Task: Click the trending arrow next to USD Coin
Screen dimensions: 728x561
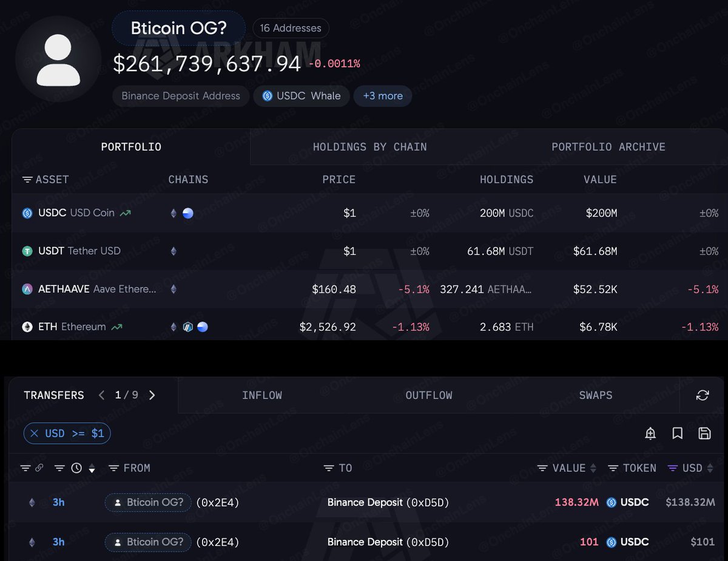Action: click(126, 213)
